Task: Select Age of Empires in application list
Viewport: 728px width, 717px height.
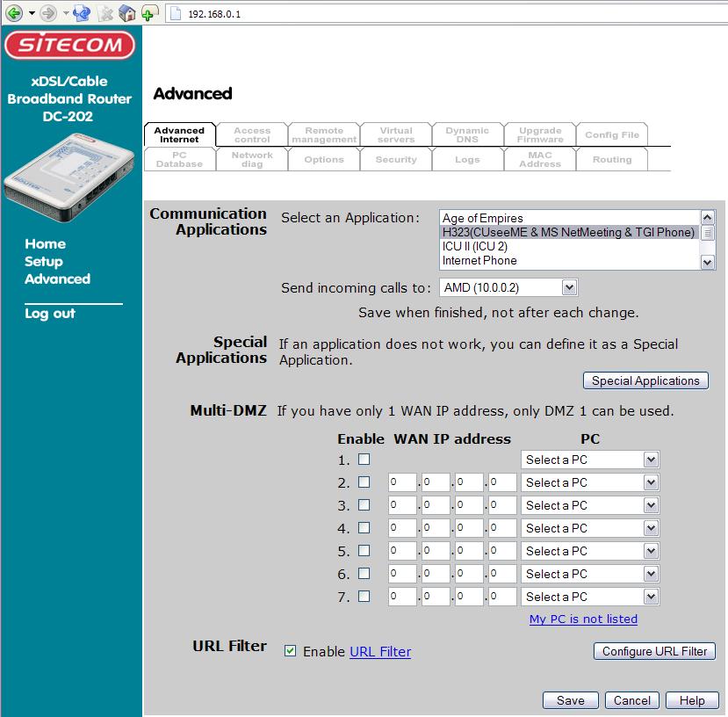Action: [569, 218]
